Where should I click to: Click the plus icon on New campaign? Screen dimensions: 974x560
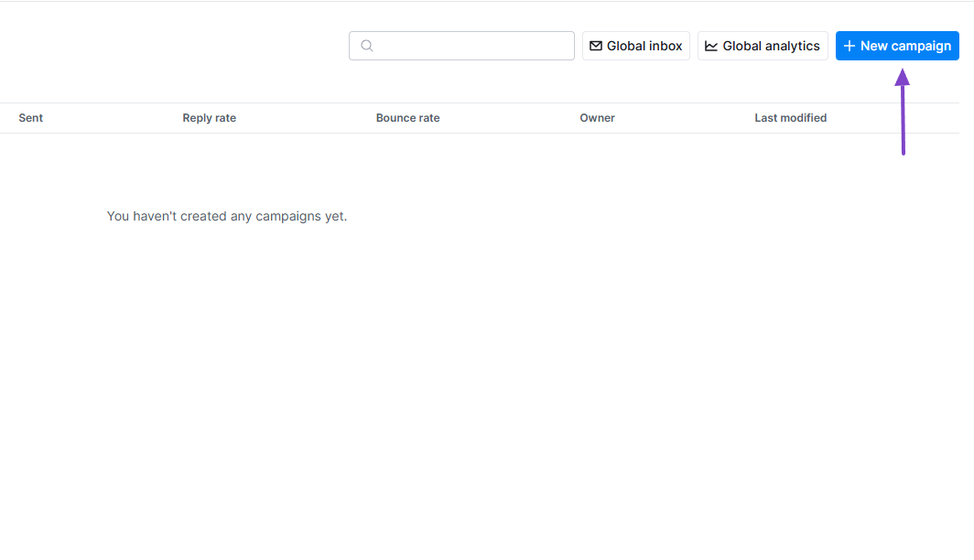850,46
